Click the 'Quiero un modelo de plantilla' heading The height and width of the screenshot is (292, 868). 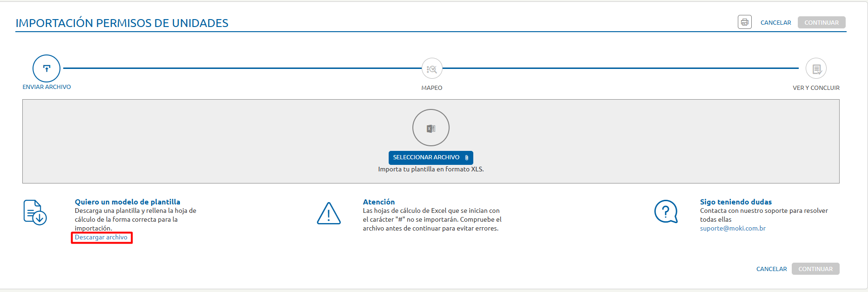(x=127, y=202)
